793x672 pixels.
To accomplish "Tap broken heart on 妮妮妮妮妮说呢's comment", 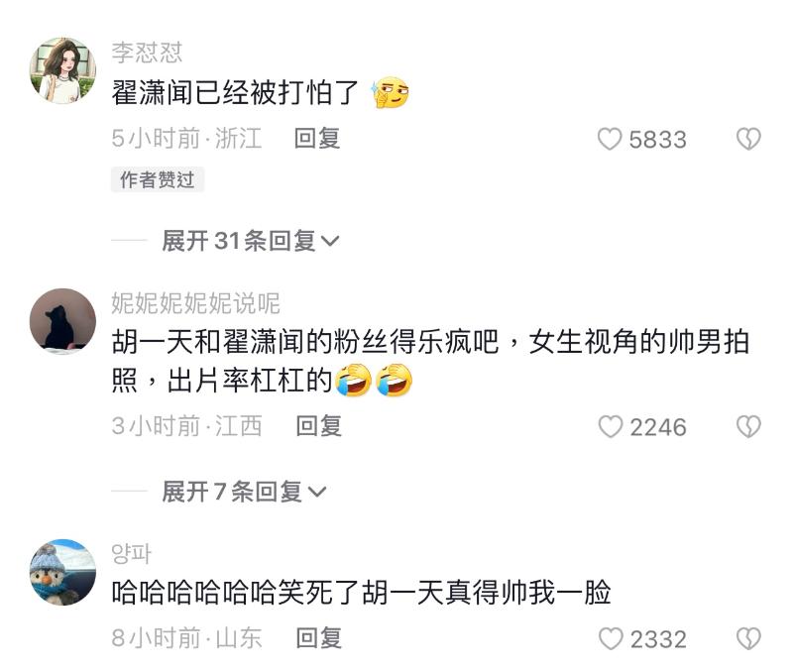I will (748, 427).
